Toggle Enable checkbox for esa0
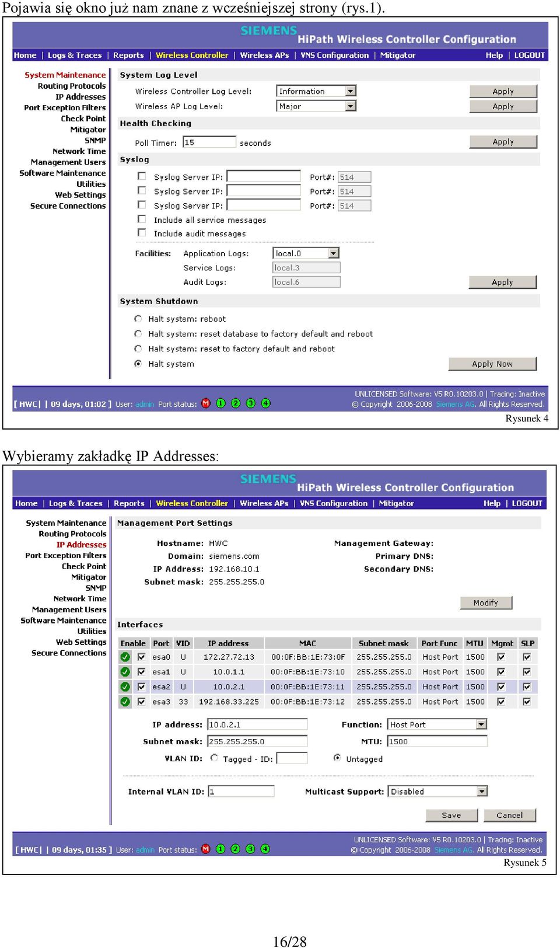 (141, 657)
